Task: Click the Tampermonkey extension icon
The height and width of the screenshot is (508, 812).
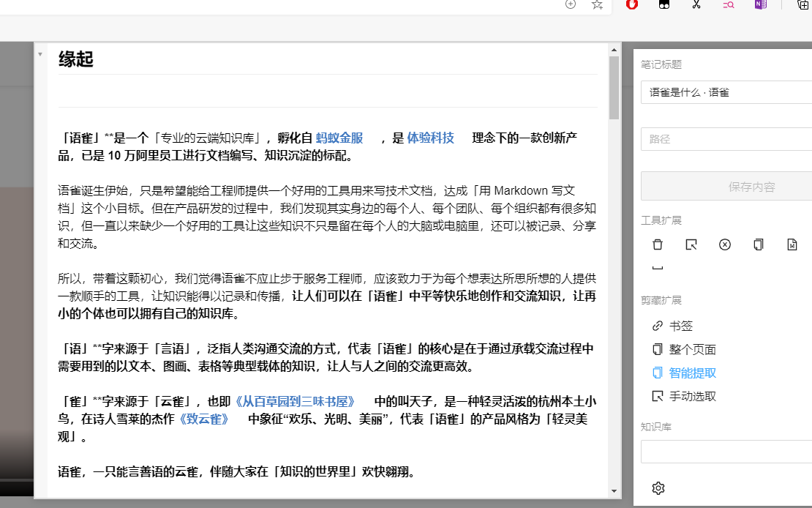Action: 664,4
